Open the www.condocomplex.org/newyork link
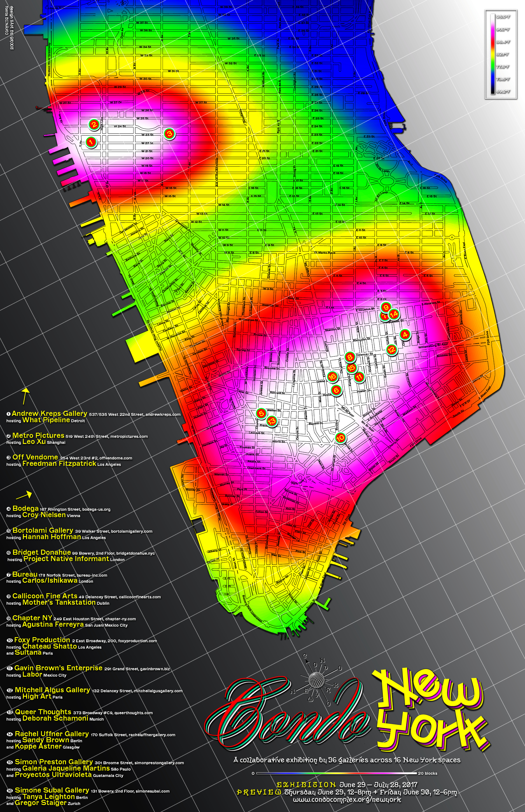This screenshot has height=812, width=525. point(347,799)
